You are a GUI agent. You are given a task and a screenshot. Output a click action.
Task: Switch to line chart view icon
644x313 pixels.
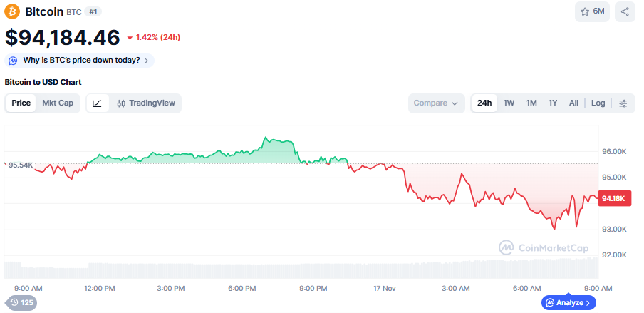pos(97,103)
